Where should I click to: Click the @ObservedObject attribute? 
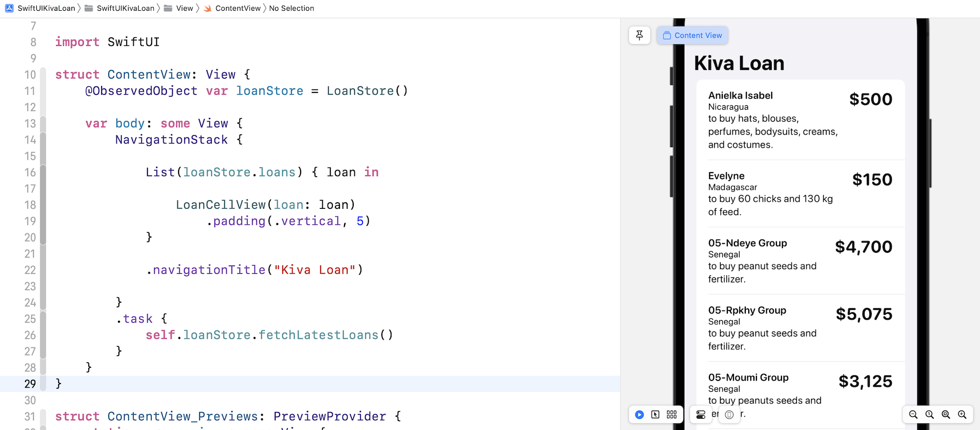pyautogui.click(x=141, y=91)
